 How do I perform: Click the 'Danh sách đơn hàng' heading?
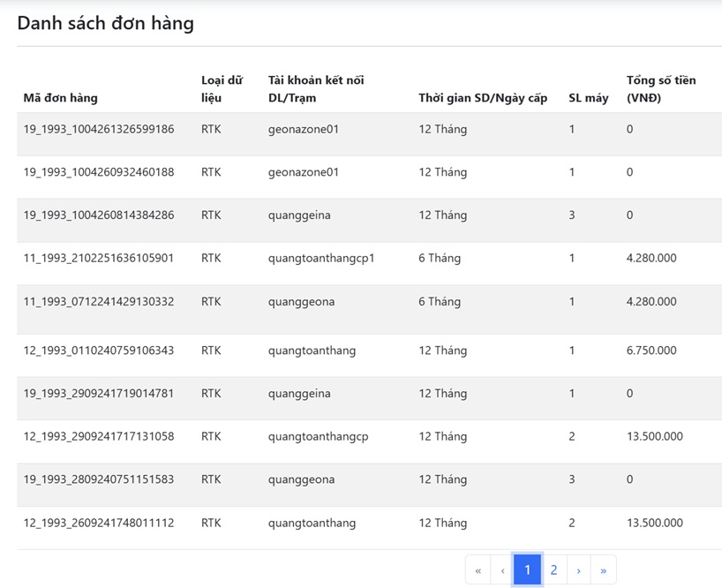(x=105, y=23)
